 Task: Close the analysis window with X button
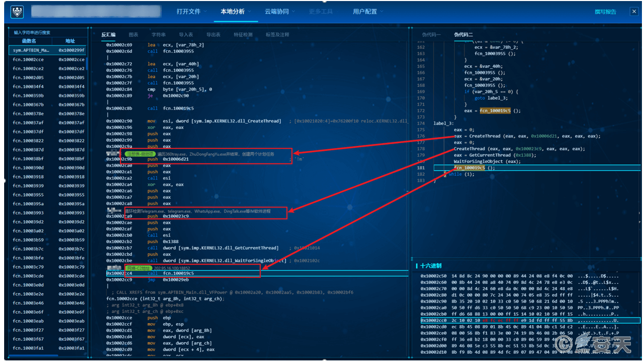[634, 11]
